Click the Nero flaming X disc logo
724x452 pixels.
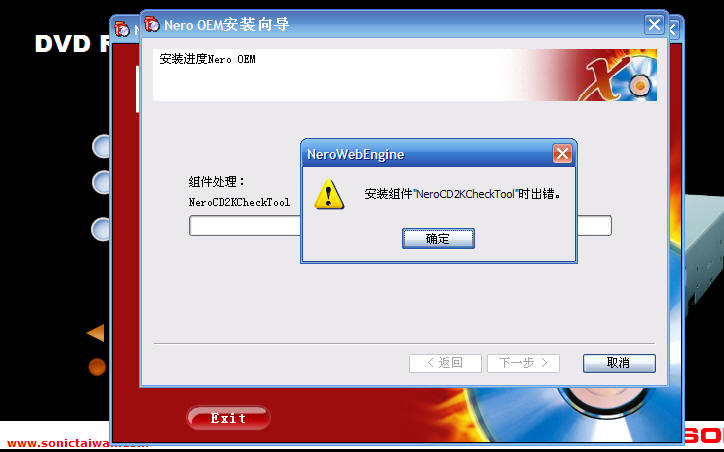(x=618, y=75)
